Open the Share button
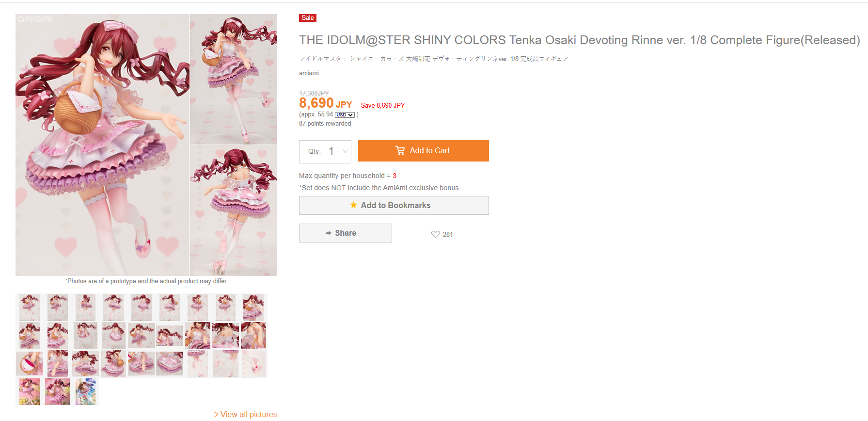The height and width of the screenshot is (421, 868). [x=345, y=233]
